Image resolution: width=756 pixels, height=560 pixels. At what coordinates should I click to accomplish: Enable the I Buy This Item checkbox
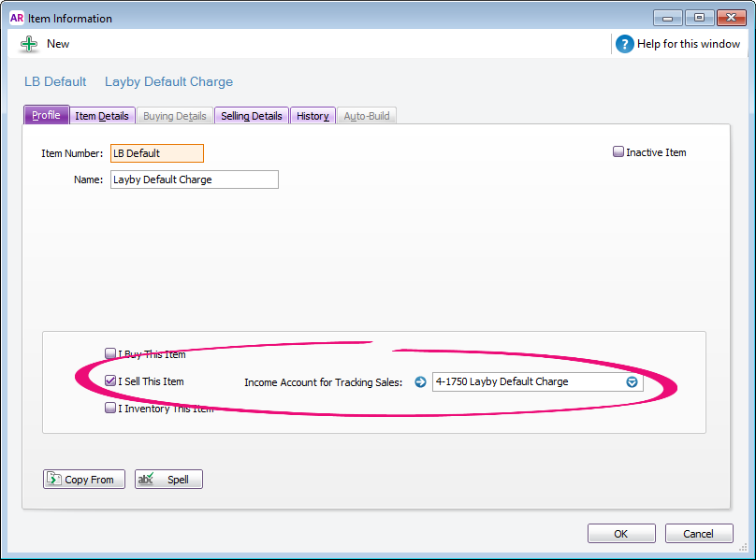pos(110,354)
